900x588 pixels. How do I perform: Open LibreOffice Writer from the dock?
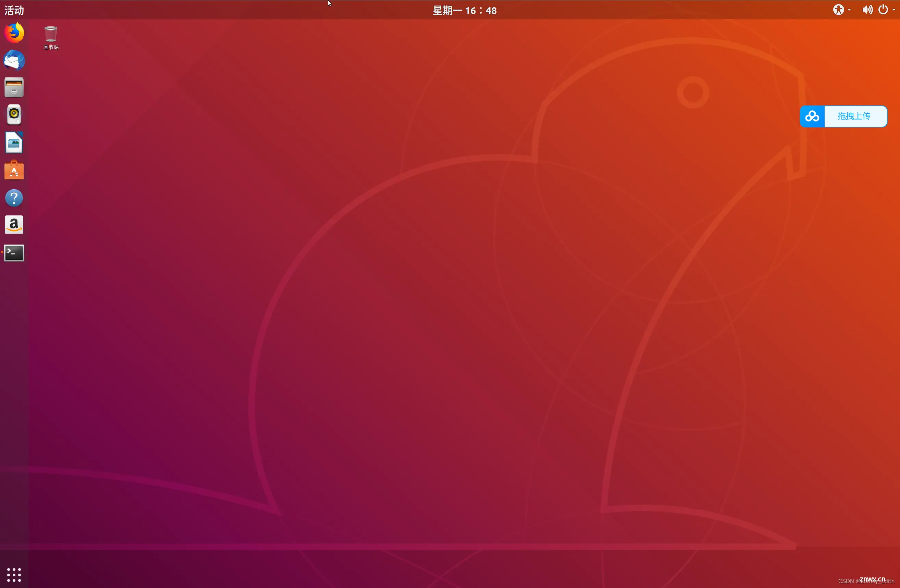[x=14, y=142]
